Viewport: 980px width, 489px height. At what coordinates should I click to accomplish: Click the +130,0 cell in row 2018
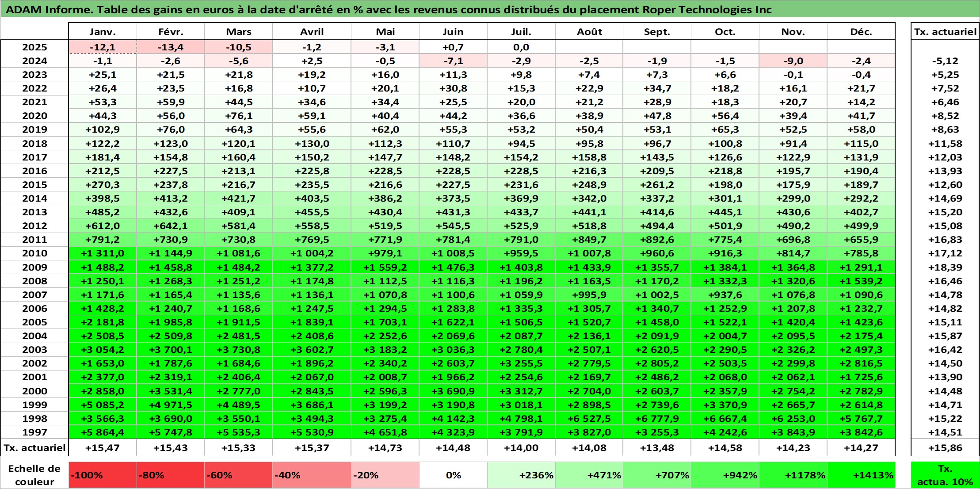click(312, 143)
